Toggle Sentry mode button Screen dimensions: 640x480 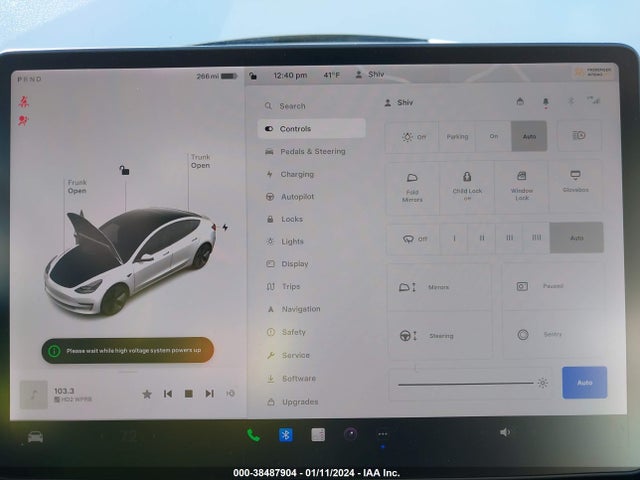554,335
